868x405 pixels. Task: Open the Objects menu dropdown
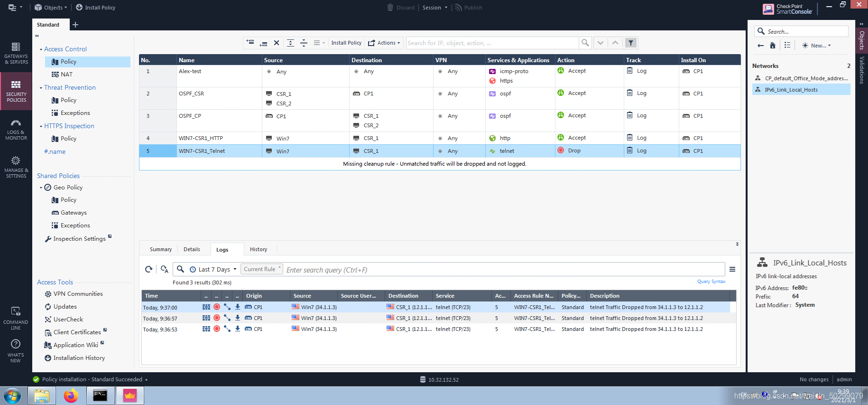(51, 8)
